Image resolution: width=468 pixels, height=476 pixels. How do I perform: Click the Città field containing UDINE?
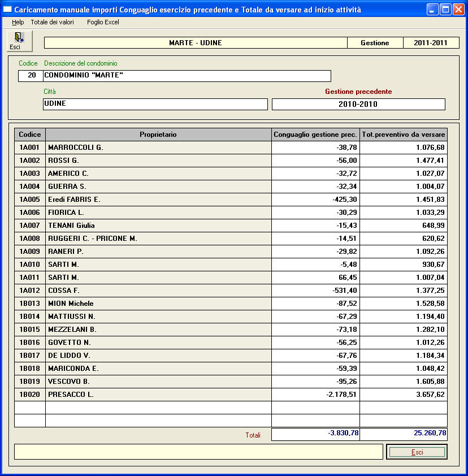[155, 104]
